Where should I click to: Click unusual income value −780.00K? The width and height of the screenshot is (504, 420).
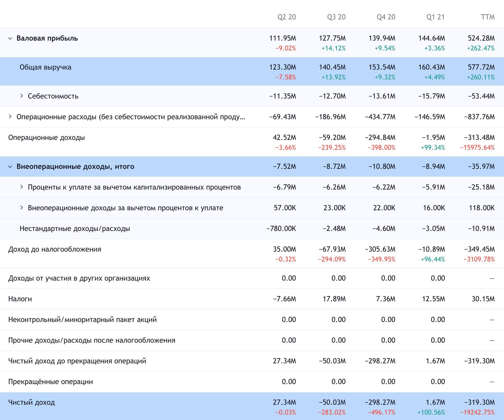coord(281,229)
